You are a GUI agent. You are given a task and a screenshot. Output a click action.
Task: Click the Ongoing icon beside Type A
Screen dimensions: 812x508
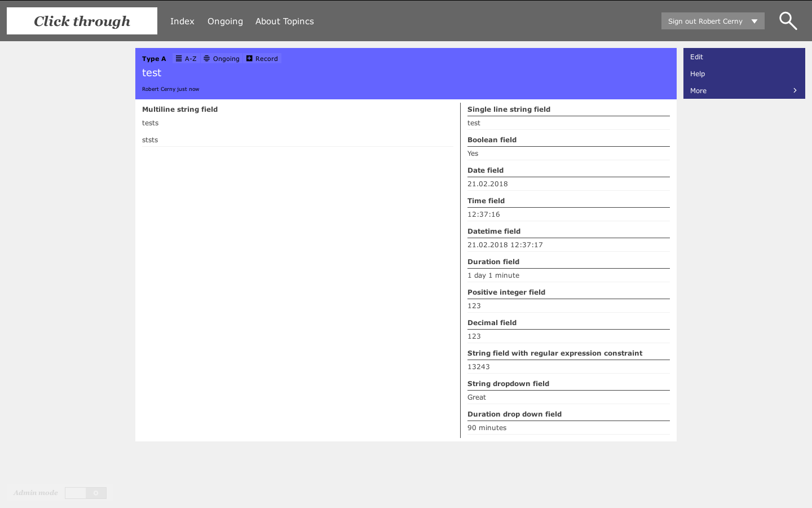click(207, 59)
